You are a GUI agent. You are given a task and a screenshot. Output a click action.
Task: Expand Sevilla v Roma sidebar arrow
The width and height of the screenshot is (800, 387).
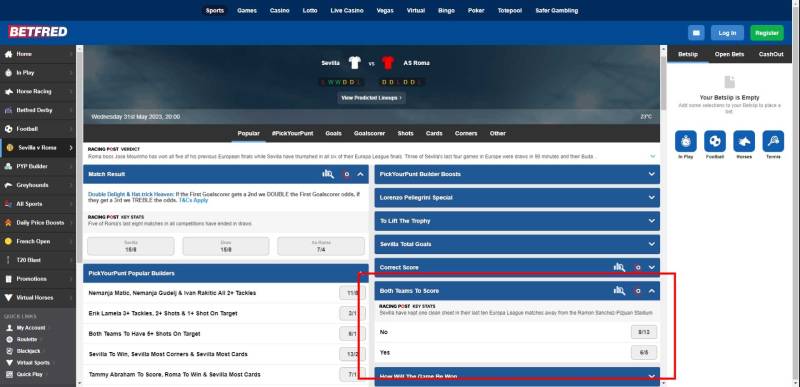(x=70, y=148)
